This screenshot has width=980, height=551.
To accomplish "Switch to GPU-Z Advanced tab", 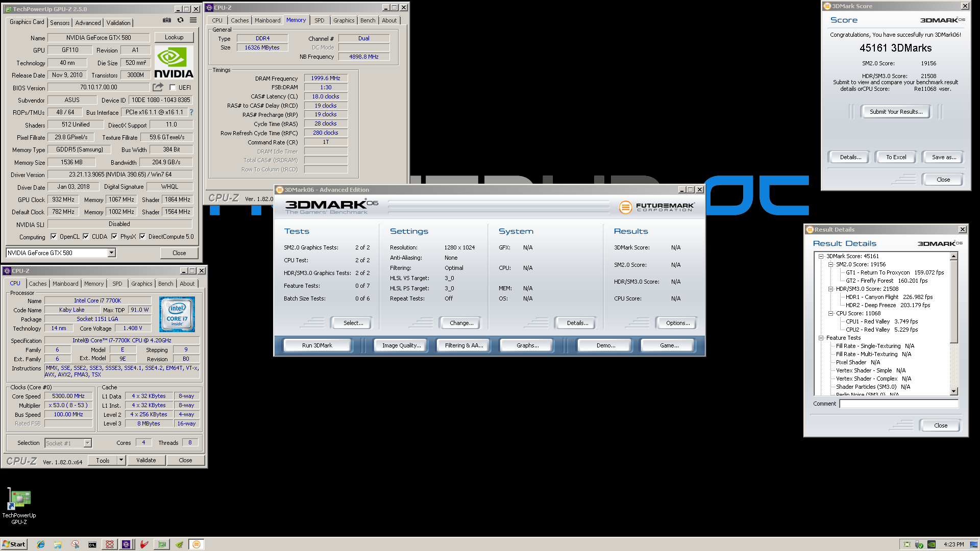I will (x=88, y=23).
